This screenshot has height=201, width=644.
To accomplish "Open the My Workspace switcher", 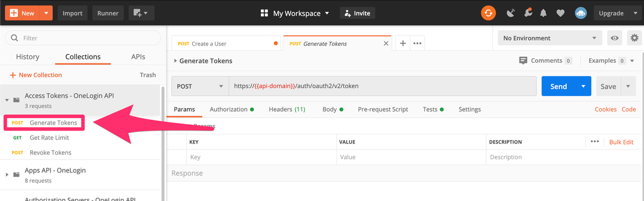I will [x=295, y=13].
